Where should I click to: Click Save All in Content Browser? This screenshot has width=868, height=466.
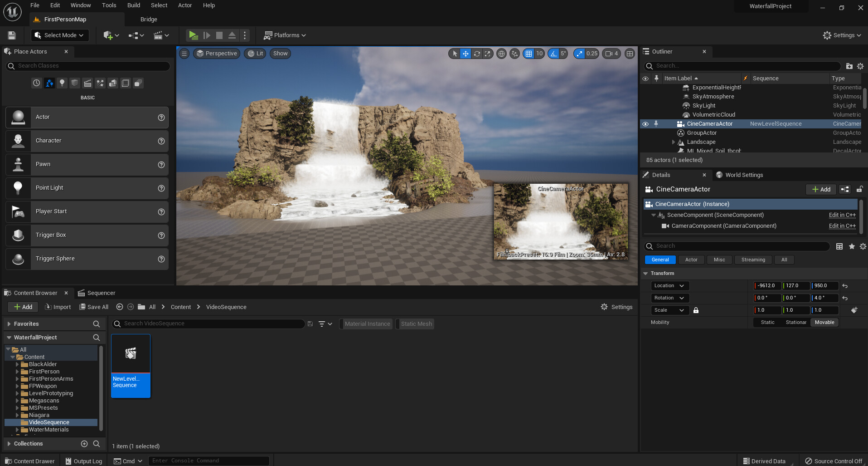(94, 307)
